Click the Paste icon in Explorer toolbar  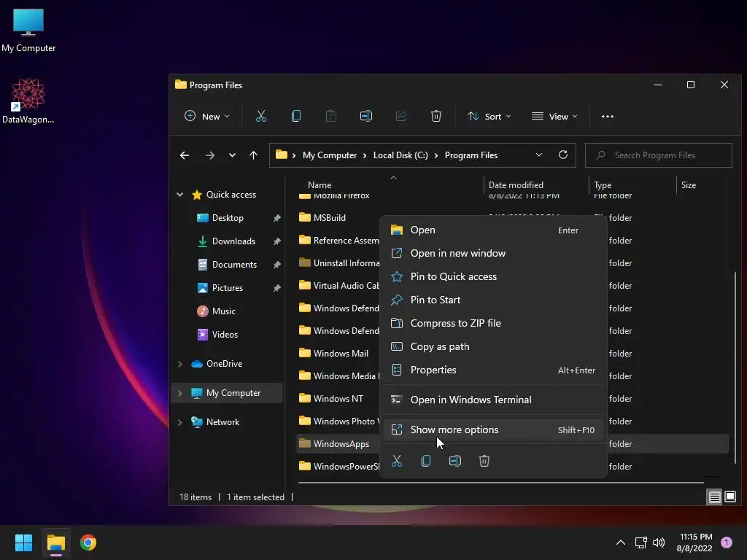[331, 116]
